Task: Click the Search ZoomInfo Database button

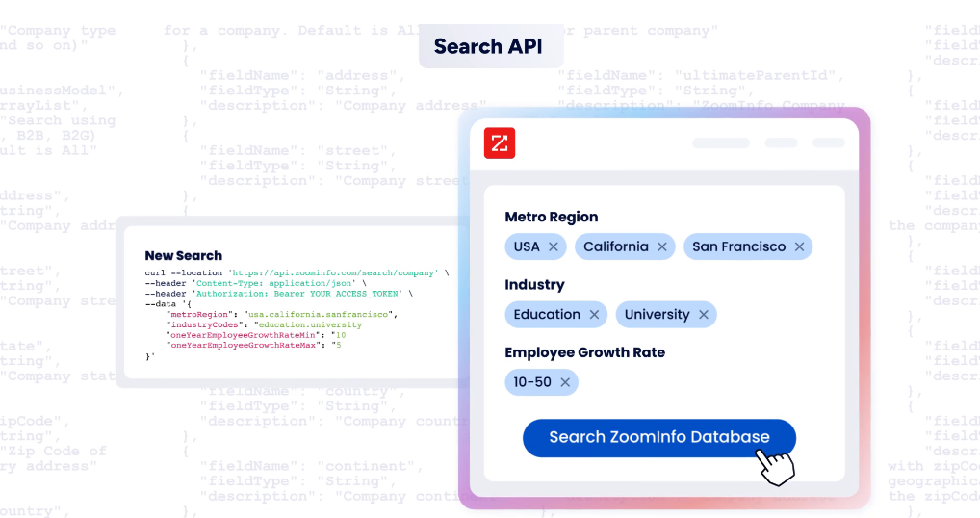Action: pos(659,437)
